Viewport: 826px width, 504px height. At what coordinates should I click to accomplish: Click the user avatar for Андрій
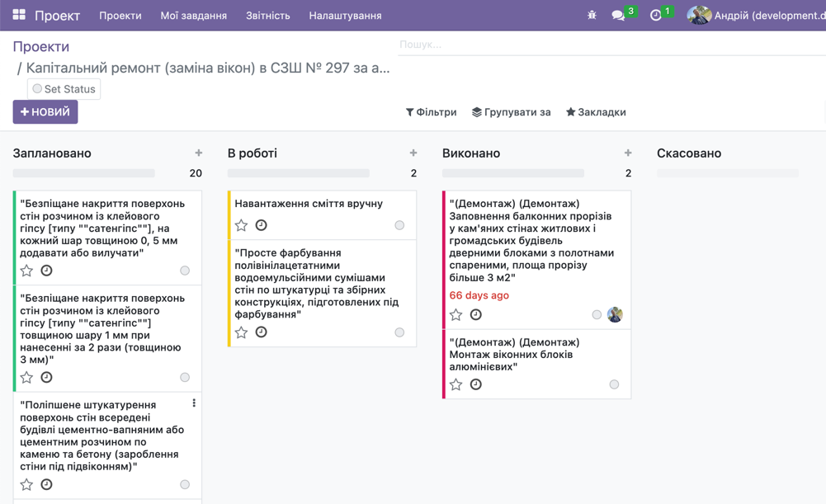[x=701, y=15]
